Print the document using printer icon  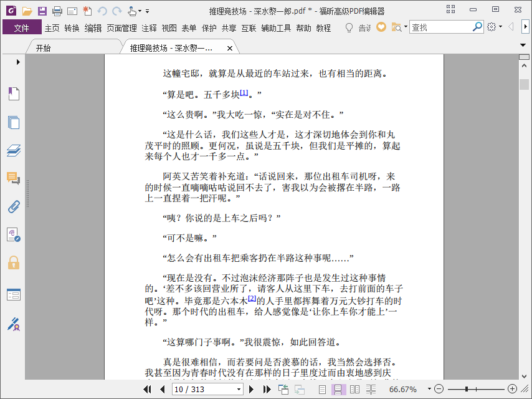click(x=57, y=11)
